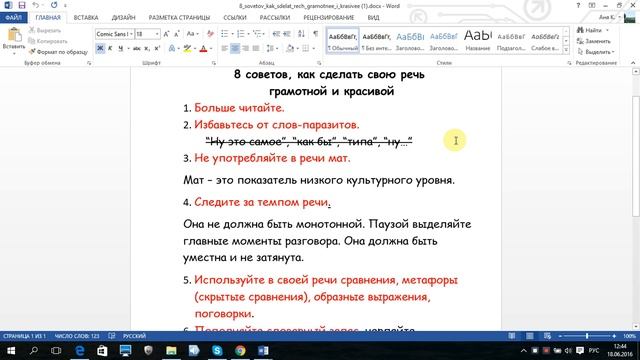This screenshot has height=360, width=640.
Task: Set paragraph alignment to Justify
Action: click(256, 49)
